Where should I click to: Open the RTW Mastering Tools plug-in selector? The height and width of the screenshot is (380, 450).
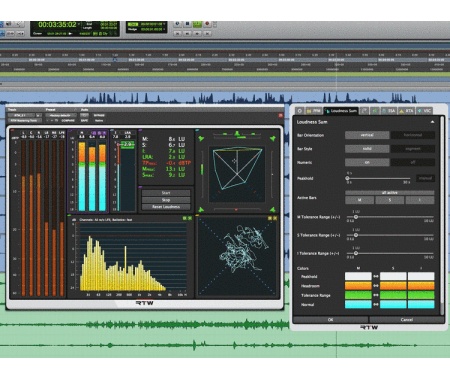click(25, 120)
